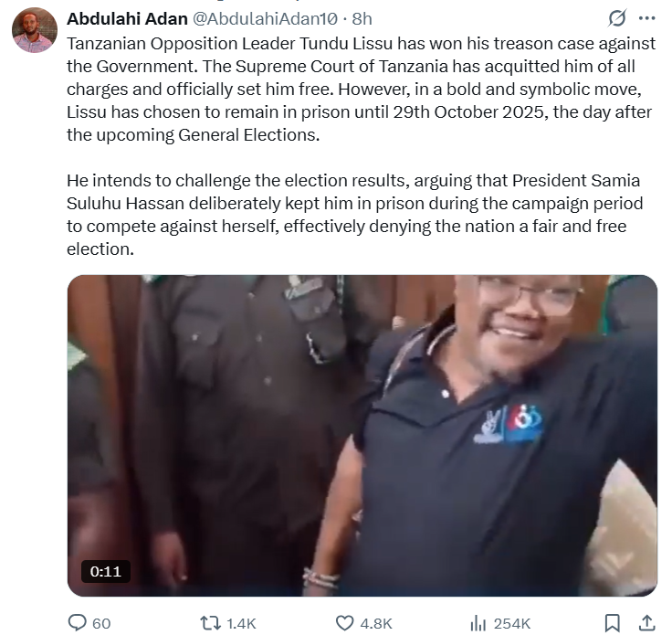Repost with the retweet arrows icon
672x635 pixels.
(210, 623)
